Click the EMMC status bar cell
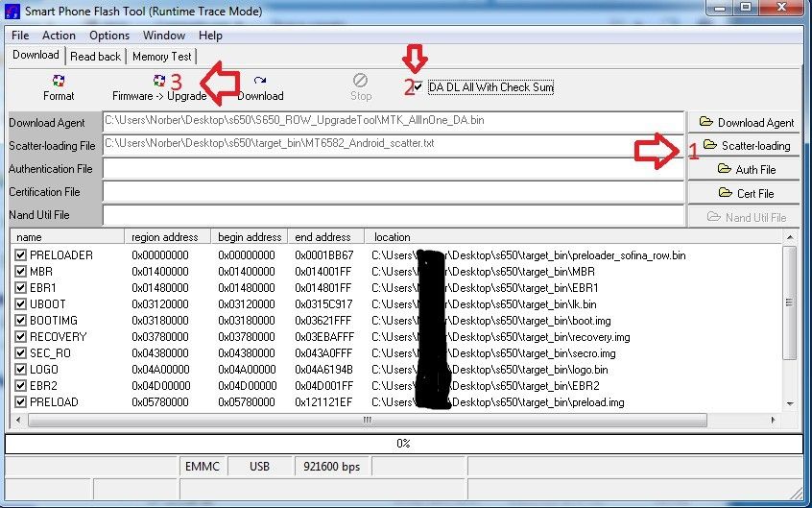 point(203,466)
